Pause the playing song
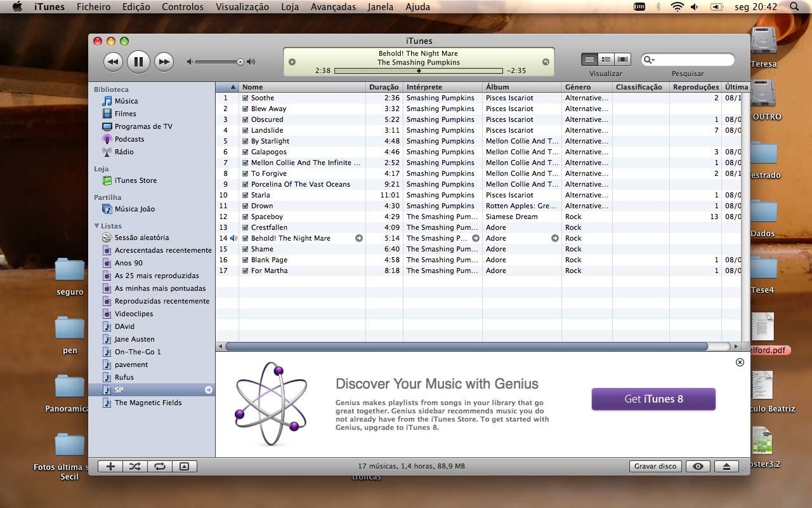This screenshot has width=812, height=508. tap(138, 62)
